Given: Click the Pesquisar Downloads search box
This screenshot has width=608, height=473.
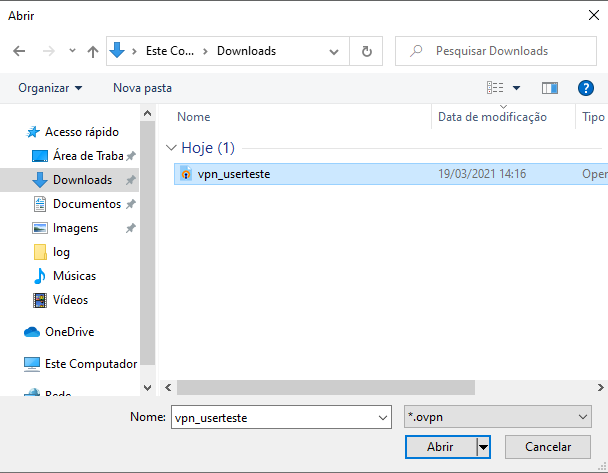Looking at the screenshot, I should pyautogui.click(x=495, y=51).
